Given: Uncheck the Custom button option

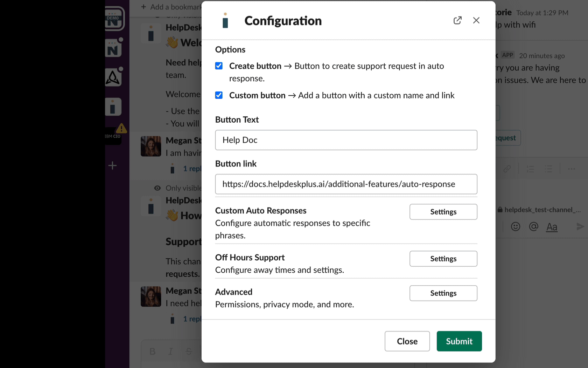Looking at the screenshot, I should [219, 95].
